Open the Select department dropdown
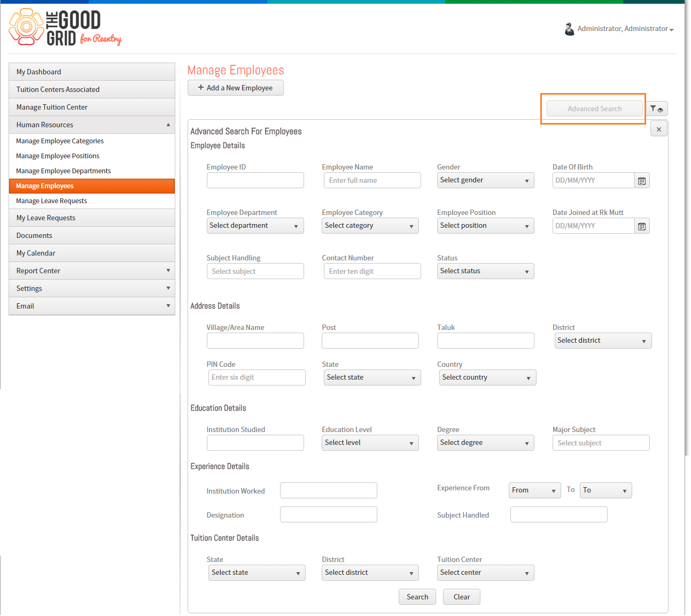 click(x=255, y=226)
